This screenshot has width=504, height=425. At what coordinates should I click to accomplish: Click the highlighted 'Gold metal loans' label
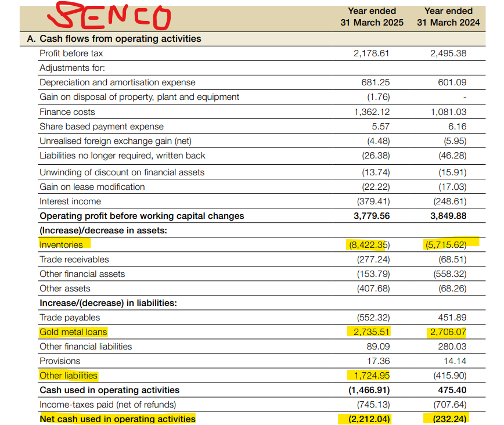click(73, 332)
